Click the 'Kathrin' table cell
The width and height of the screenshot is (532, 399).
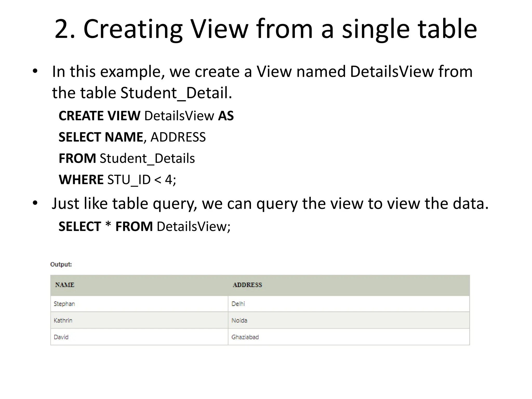click(x=139, y=320)
